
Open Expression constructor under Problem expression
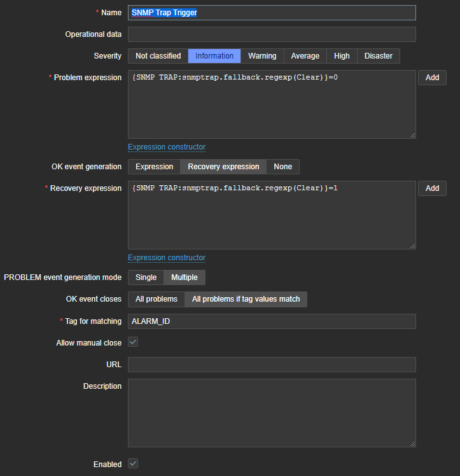[167, 147]
